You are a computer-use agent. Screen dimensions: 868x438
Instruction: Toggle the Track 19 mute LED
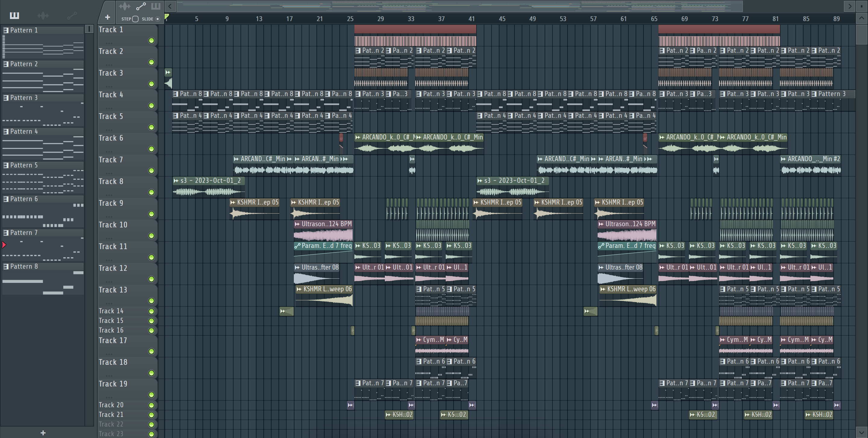point(151,395)
